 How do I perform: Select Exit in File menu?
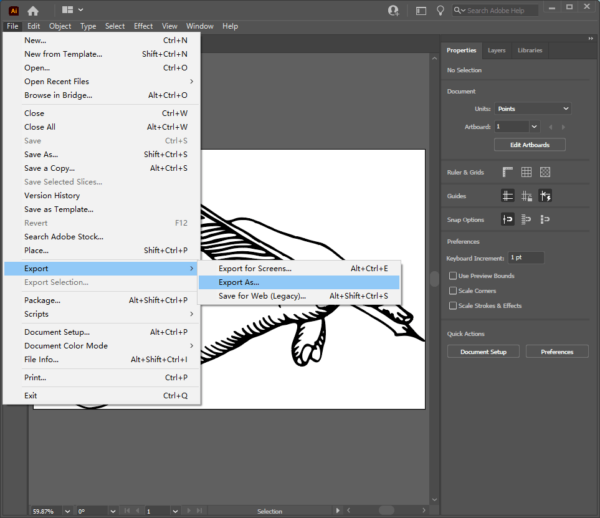pos(102,396)
